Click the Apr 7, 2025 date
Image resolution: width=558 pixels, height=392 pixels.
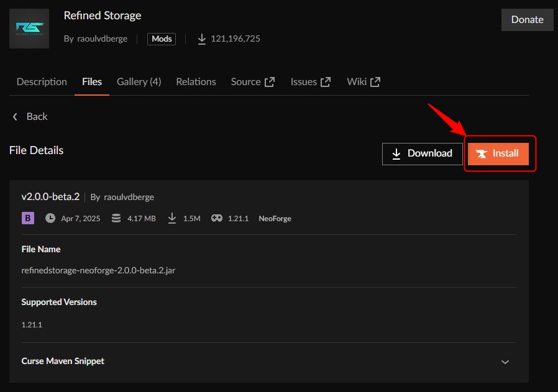click(81, 219)
